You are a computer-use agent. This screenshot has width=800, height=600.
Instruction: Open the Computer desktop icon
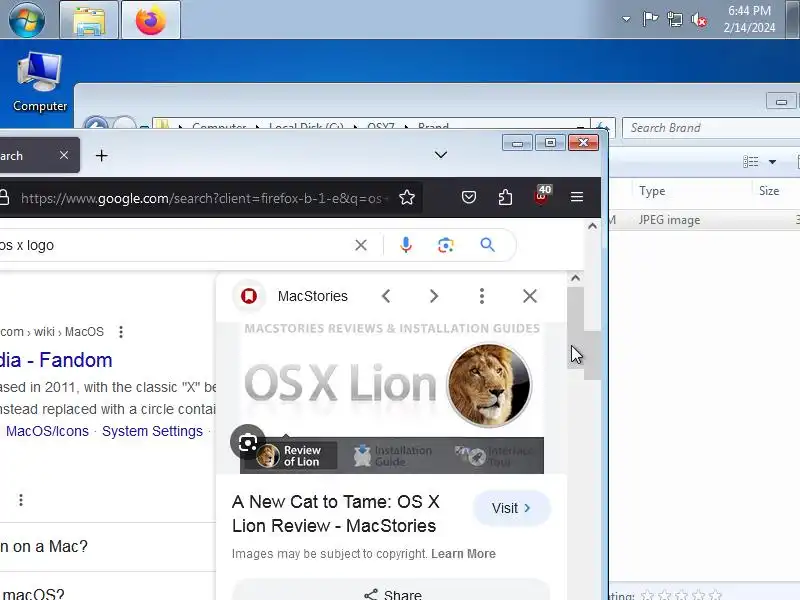click(39, 82)
